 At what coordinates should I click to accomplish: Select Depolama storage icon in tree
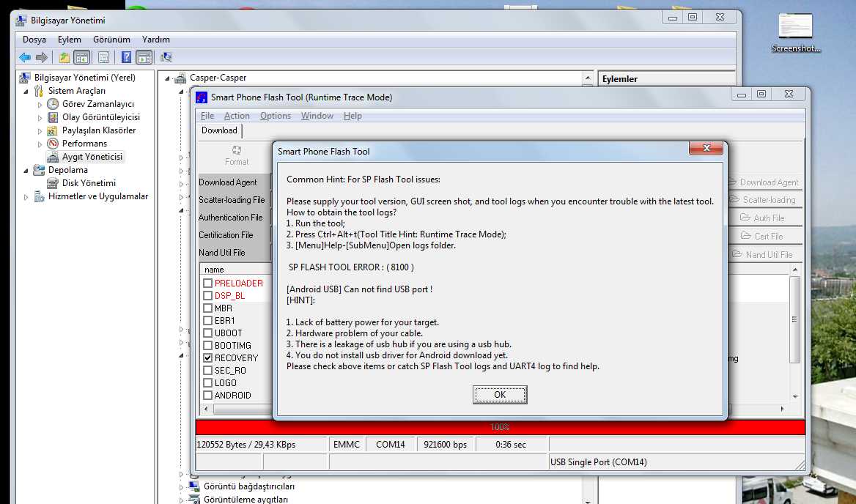pos(39,170)
